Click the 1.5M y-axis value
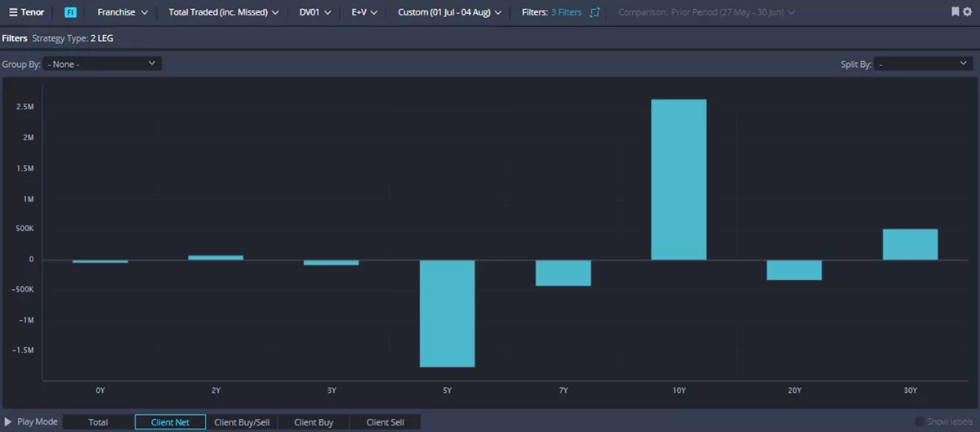Image resolution: width=980 pixels, height=432 pixels. [x=25, y=168]
